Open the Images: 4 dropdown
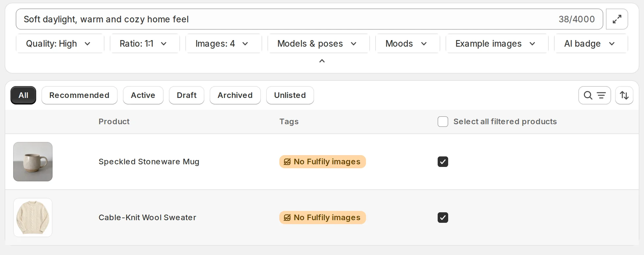Viewport: 644px width, 255px height. 223,44
